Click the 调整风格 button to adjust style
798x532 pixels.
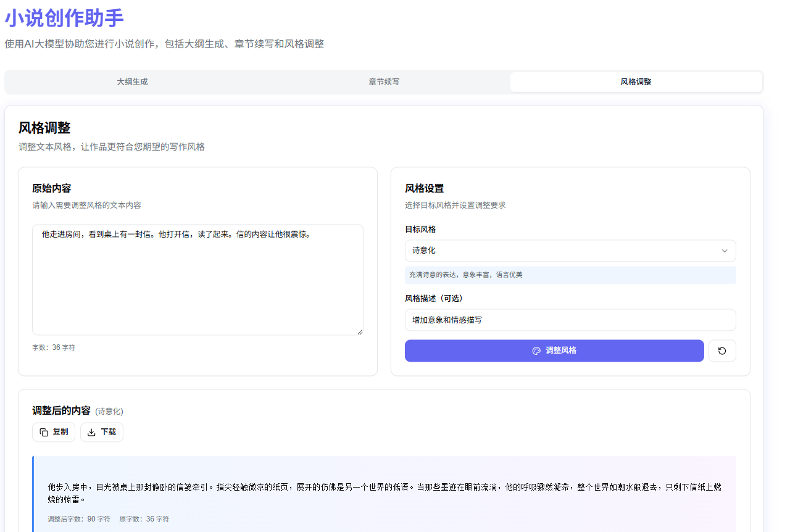point(554,351)
